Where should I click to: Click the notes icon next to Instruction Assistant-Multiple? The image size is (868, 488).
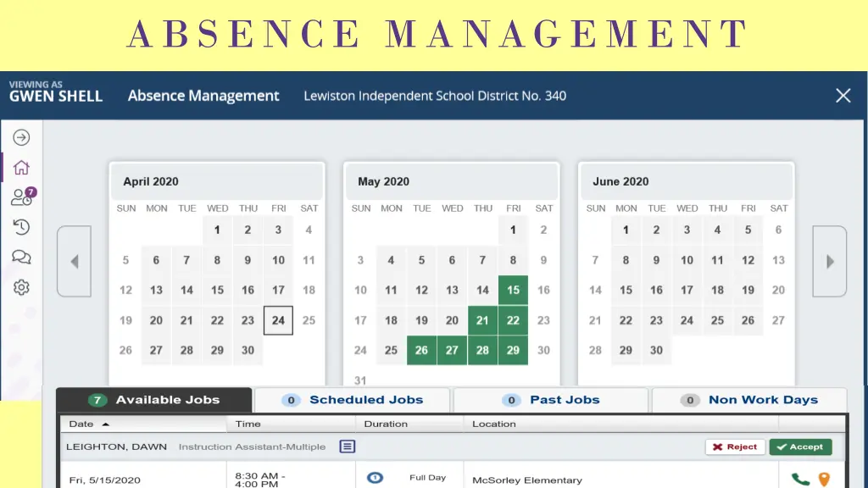[x=347, y=446]
